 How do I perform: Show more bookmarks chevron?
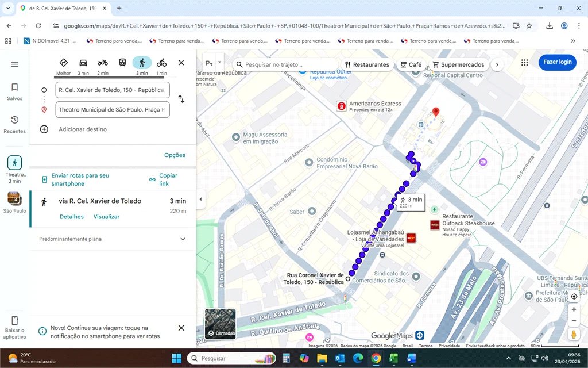[x=573, y=41]
